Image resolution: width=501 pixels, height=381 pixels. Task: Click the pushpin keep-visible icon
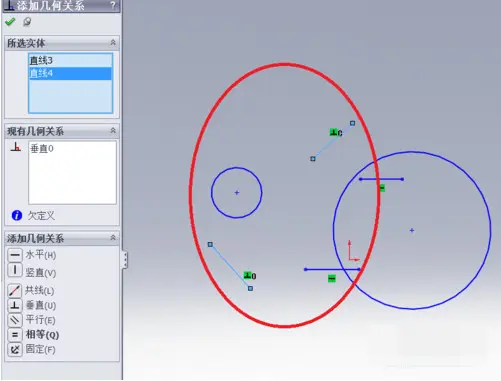pyautogui.click(x=27, y=22)
